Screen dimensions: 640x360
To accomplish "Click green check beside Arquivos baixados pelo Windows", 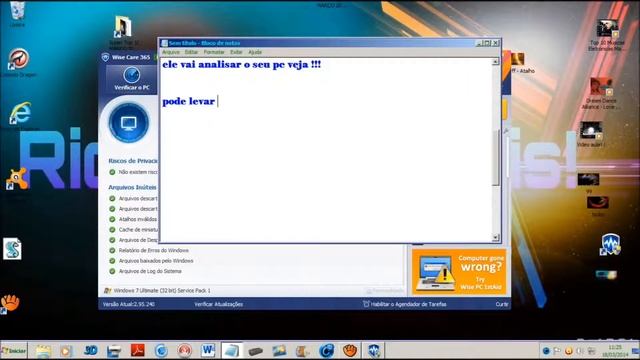I will pos(112,261).
